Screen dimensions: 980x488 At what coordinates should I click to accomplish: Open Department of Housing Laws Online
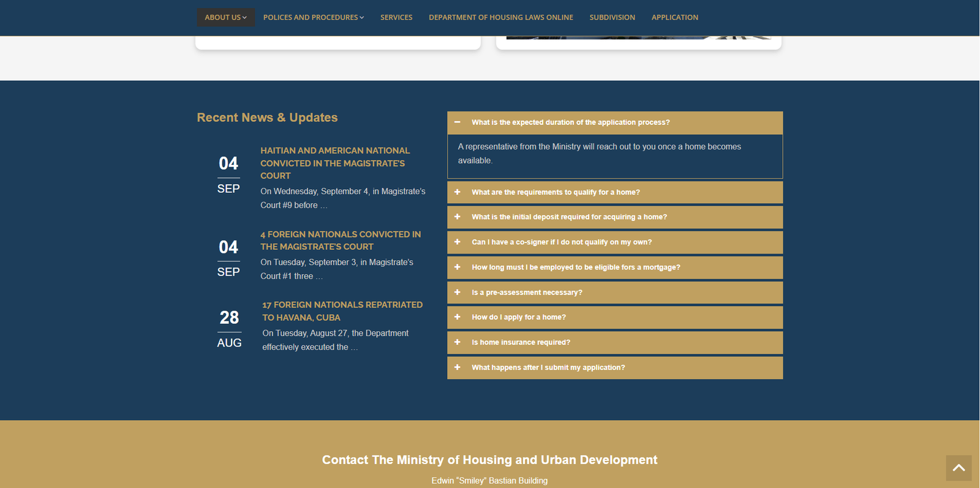tap(500, 17)
